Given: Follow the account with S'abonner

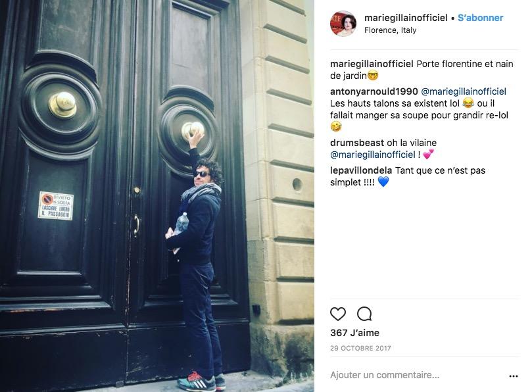Looking at the screenshot, I should click(480, 18).
